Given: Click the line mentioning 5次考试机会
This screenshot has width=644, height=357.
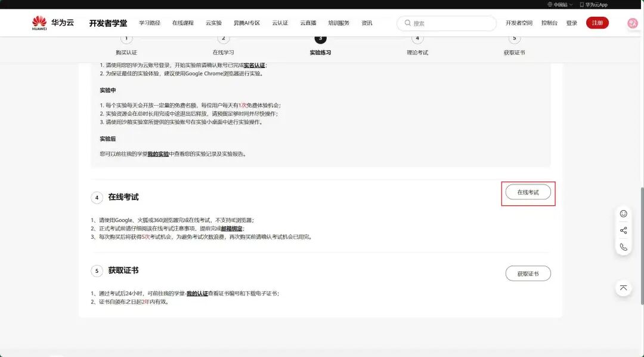Looking at the screenshot, I should point(202,237).
